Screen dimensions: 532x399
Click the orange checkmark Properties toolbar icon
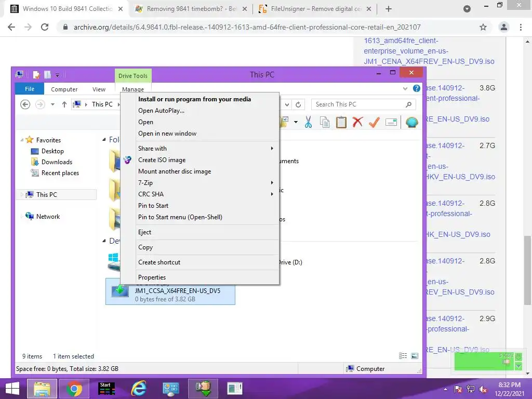[374, 122]
